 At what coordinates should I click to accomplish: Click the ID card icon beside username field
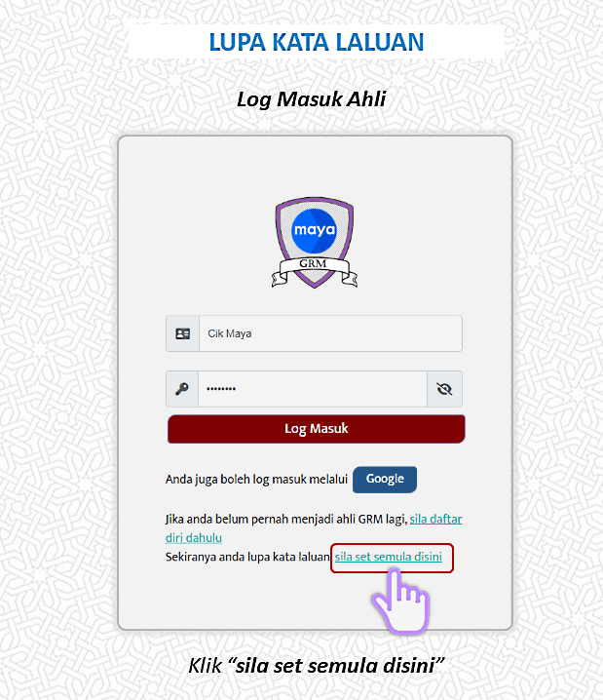pos(182,333)
